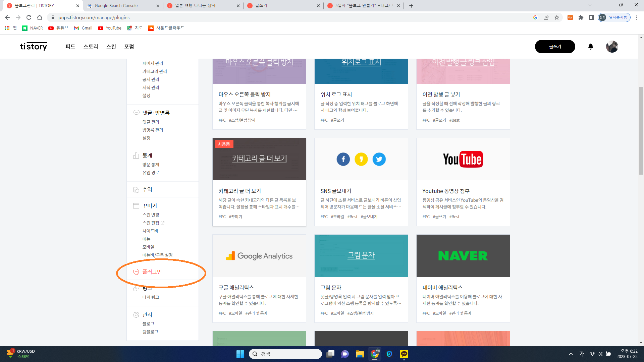This screenshot has width=644, height=362.
Task: Open the 플러그인 sidebar link
Action: 152,272
